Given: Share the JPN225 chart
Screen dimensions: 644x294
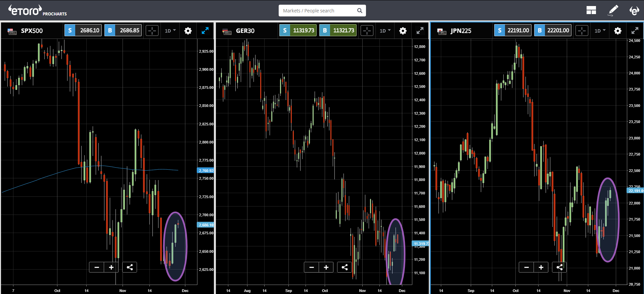Looking at the screenshot, I should pyautogui.click(x=559, y=267).
